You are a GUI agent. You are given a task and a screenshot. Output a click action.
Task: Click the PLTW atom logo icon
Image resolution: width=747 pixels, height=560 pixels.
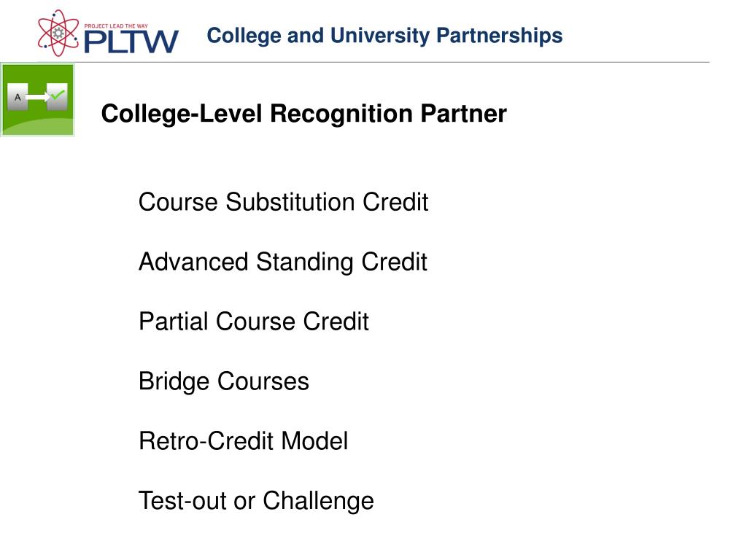coord(58,33)
